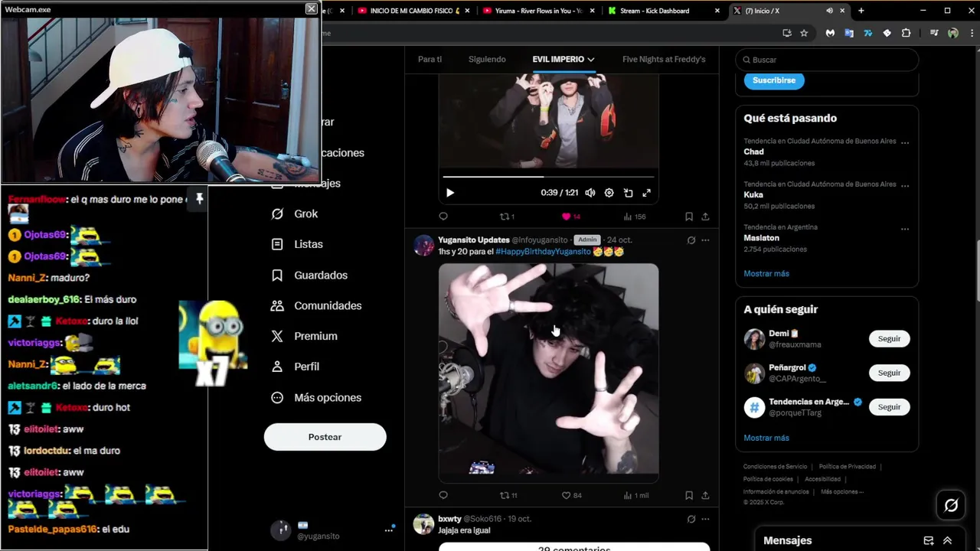Image resolution: width=980 pixels, height=551 pixels.
Task: Open Política de Privacidad link
Action: tap(847, 466)
